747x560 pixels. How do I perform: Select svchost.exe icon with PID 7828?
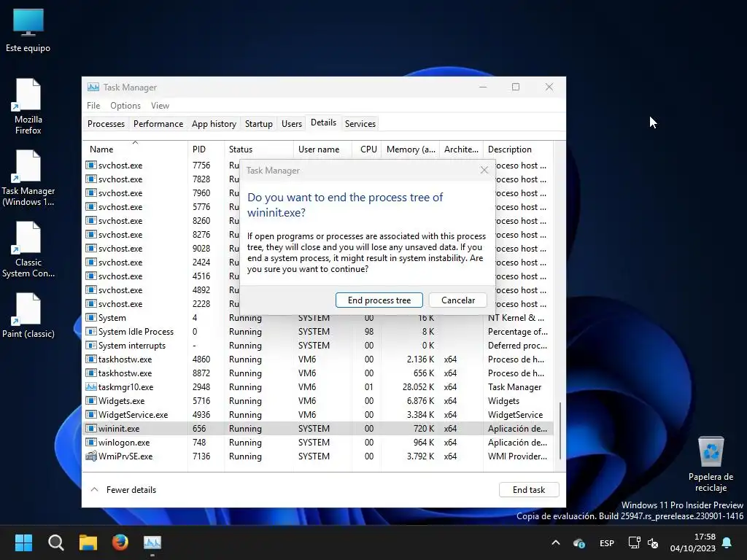91,179
